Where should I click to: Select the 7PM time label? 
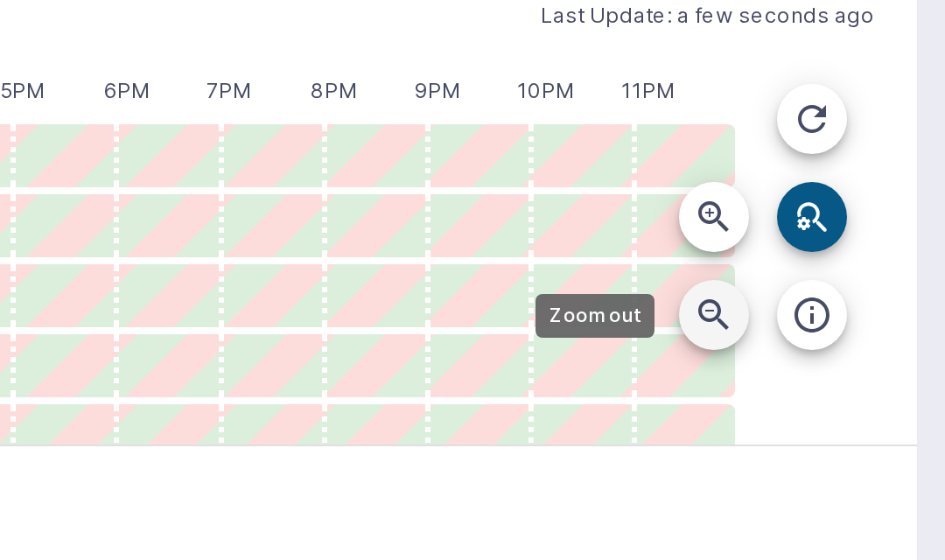coord(228,91)
